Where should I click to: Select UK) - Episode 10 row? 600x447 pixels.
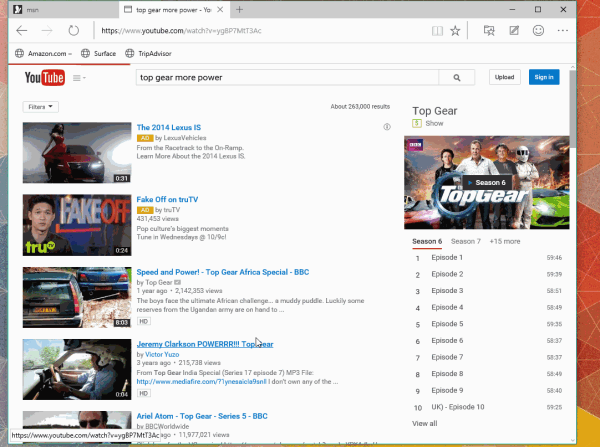(x=489, y=407)
